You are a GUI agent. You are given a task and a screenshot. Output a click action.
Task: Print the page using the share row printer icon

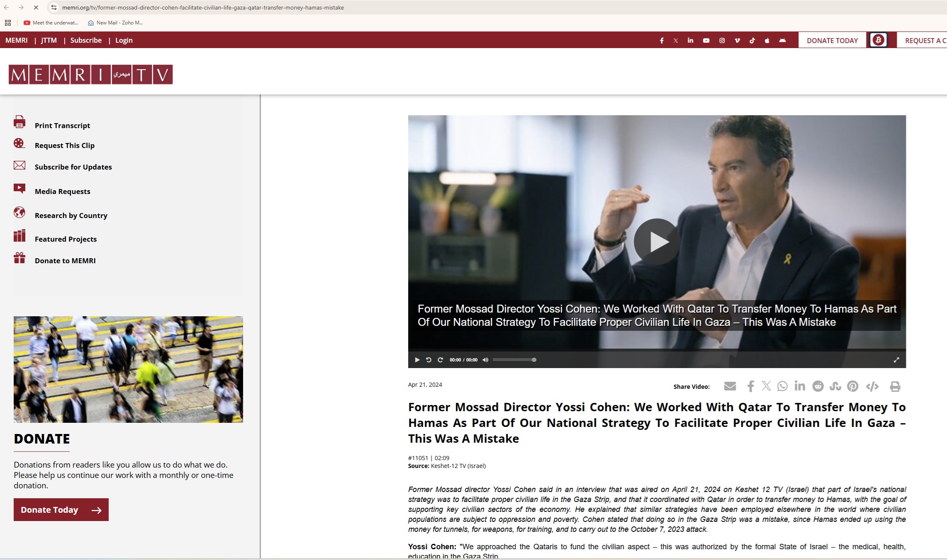click(x=895, y=386)
